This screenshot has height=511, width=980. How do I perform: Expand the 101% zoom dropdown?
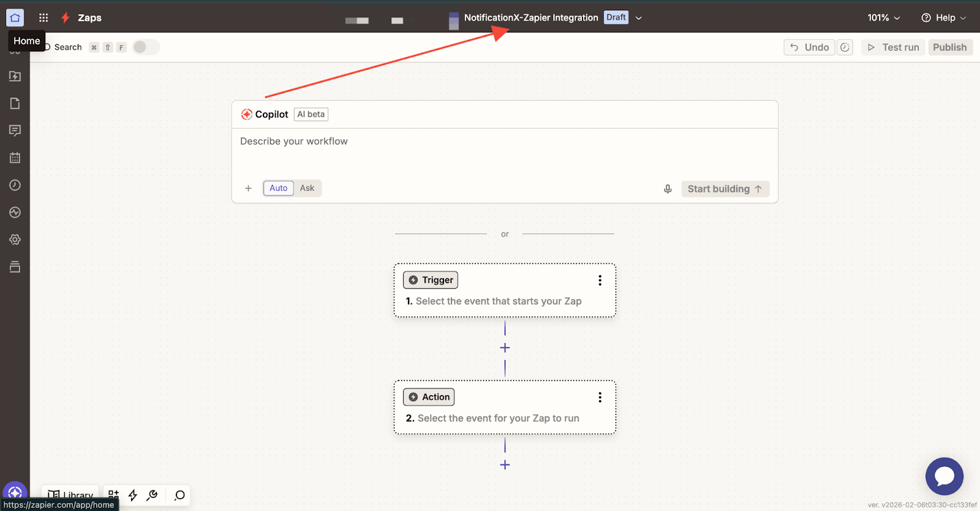coord(883,18)
